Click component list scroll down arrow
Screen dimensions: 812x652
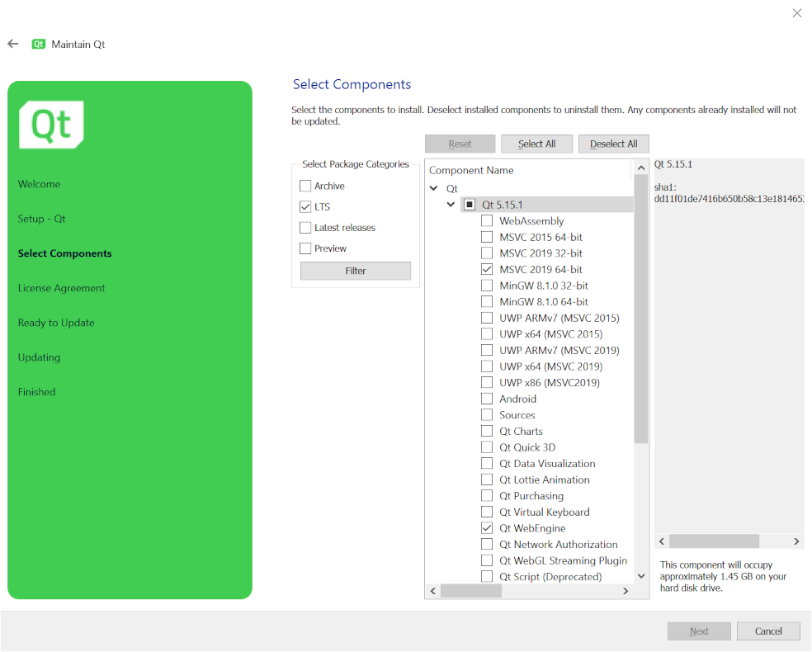tap(641, 576)
